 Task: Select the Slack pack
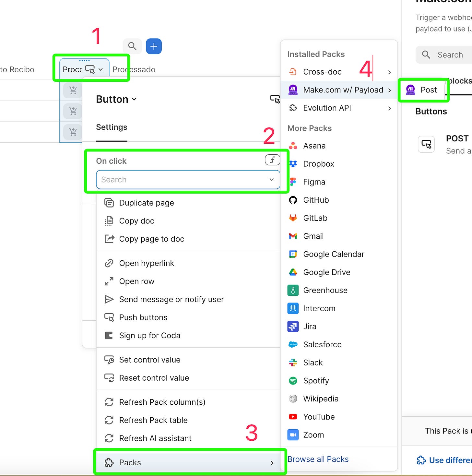[x=339, y=363]
